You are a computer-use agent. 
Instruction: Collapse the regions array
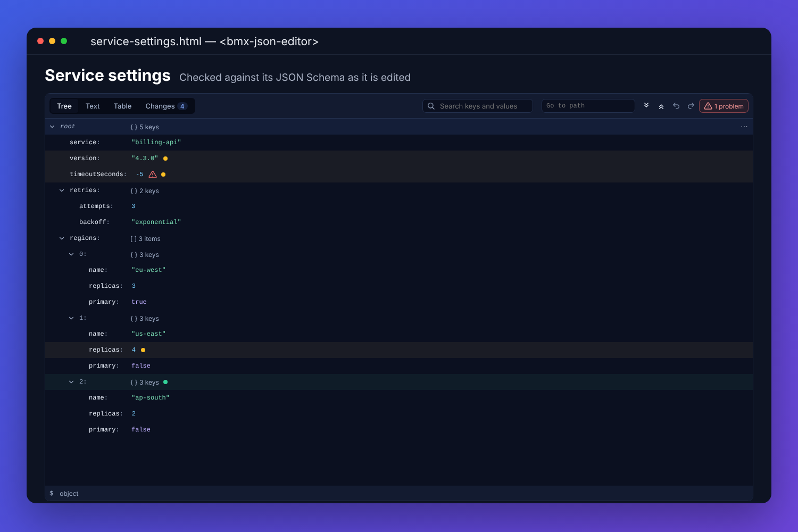pos(62,238)
